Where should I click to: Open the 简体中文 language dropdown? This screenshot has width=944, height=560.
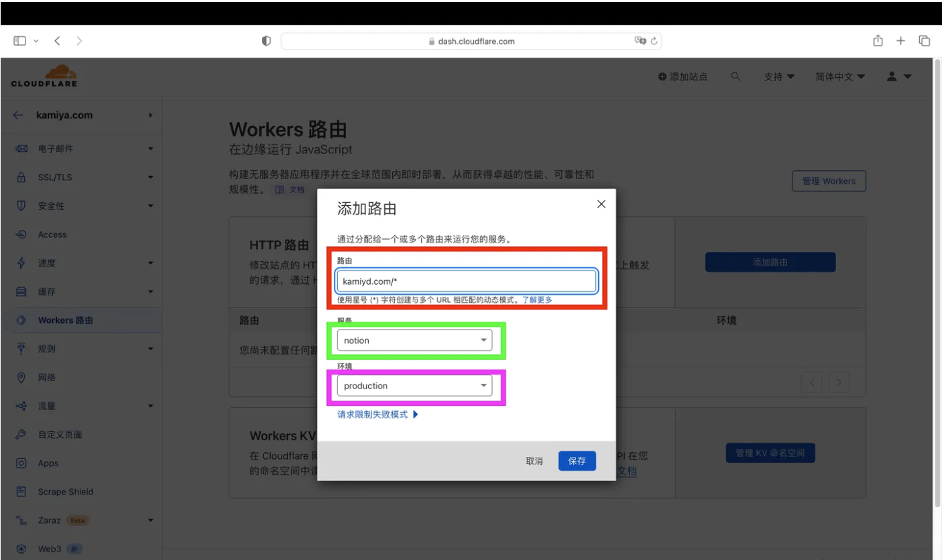pos(839,76)
